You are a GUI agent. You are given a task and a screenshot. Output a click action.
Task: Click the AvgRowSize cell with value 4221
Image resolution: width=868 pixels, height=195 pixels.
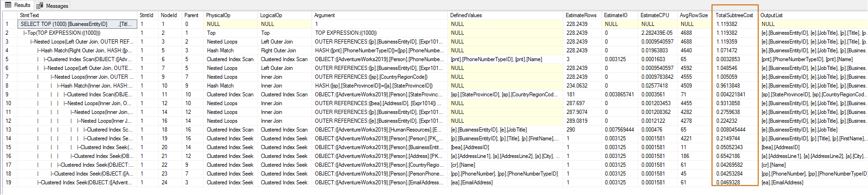point(686,138)
